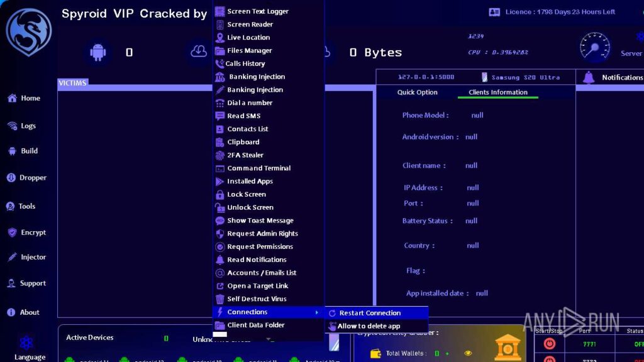Go to the Build section in the sidebar
Screen dimensions: 644x362
(x=23, y=151)
